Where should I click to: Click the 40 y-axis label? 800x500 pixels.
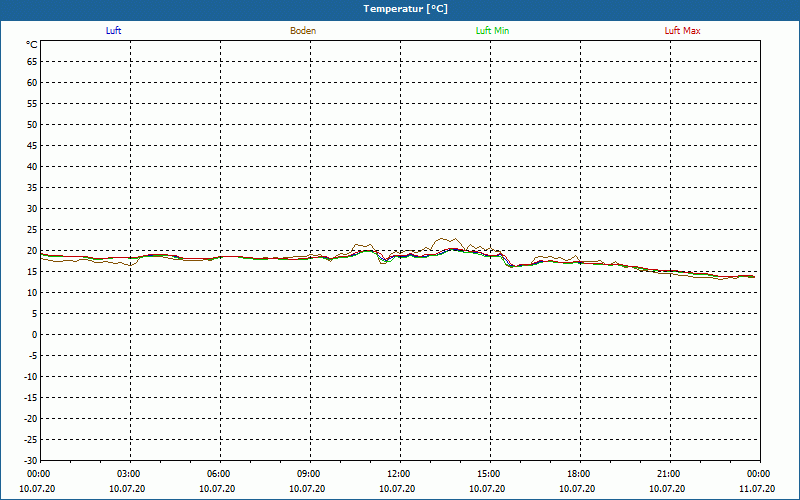pos(32,167)
